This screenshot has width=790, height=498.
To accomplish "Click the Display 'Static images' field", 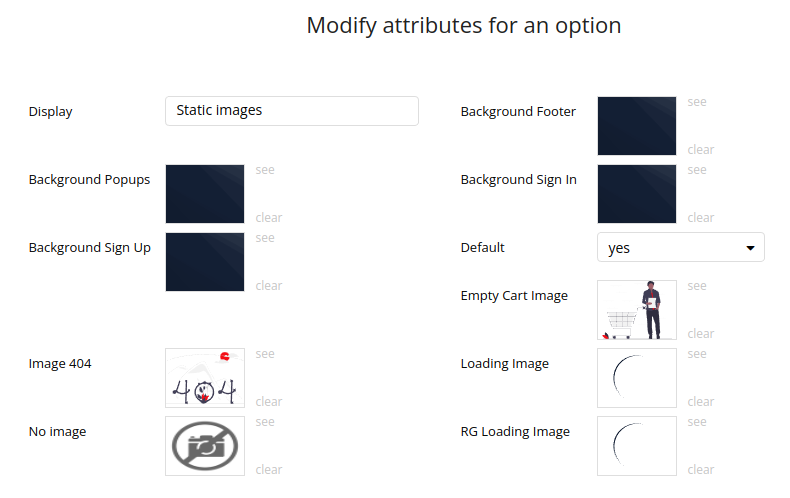I will 291,111.
